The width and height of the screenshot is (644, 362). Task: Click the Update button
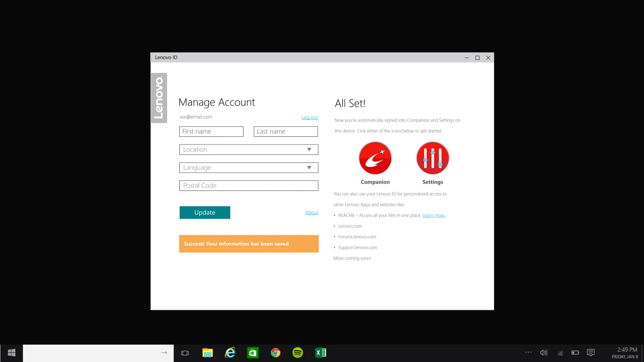[205, 212]
